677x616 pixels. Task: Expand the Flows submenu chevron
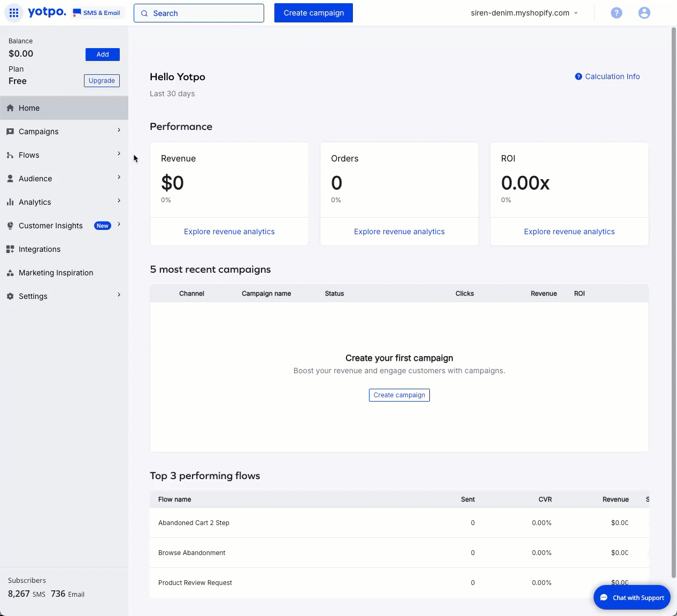[119, 154]
